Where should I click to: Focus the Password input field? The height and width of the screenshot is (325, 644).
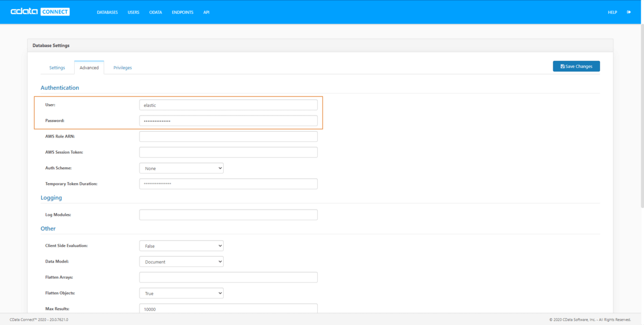pyautogui.click(x=228, y=121)
